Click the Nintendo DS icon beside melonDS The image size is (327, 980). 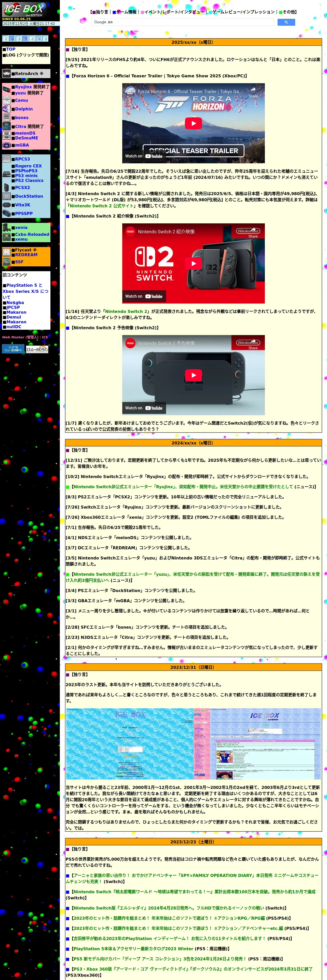tap(6, 135)
